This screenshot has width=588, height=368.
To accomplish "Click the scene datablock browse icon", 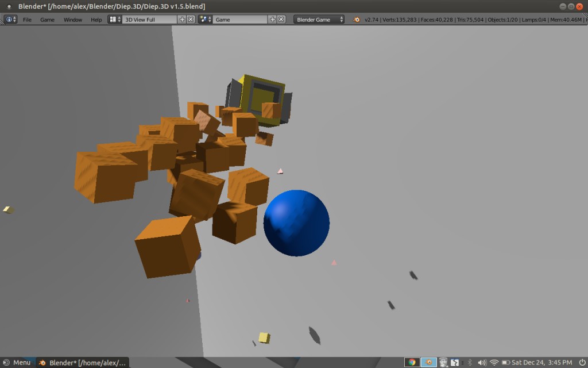I will click(204, 19).
